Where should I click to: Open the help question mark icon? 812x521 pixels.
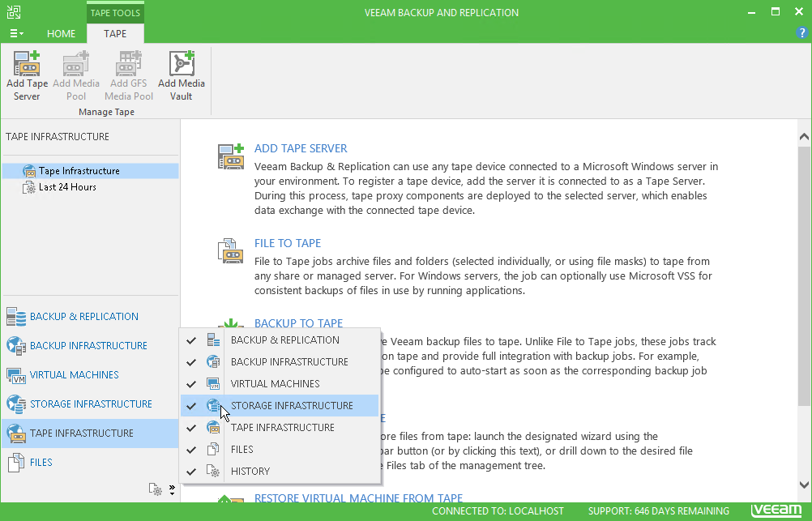click(x=801, y=32)
